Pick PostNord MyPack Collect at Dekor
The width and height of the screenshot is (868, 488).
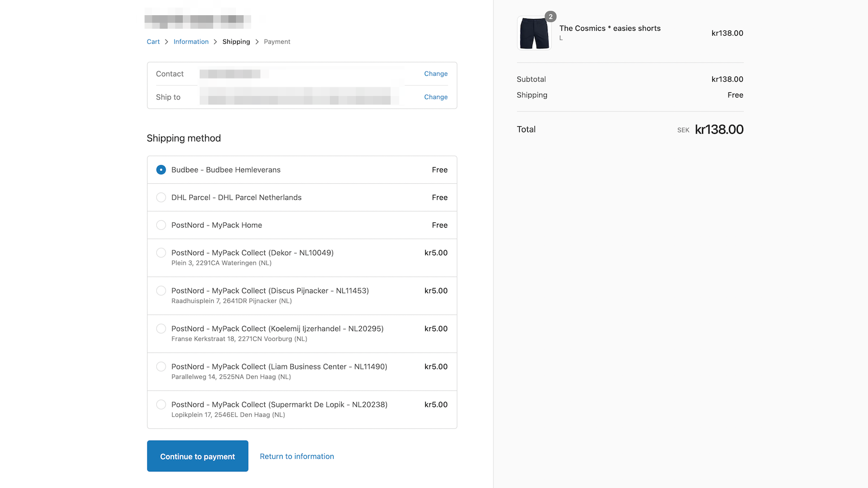click(161, 253)
